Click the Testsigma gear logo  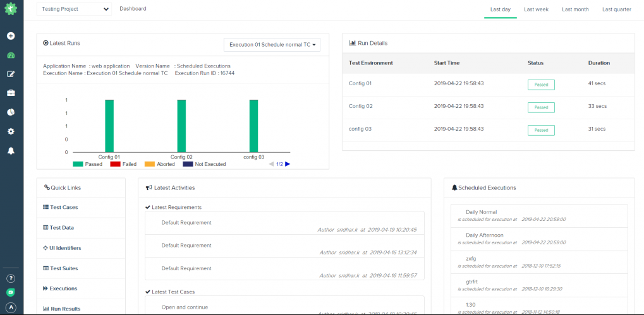tap(11, 9)
